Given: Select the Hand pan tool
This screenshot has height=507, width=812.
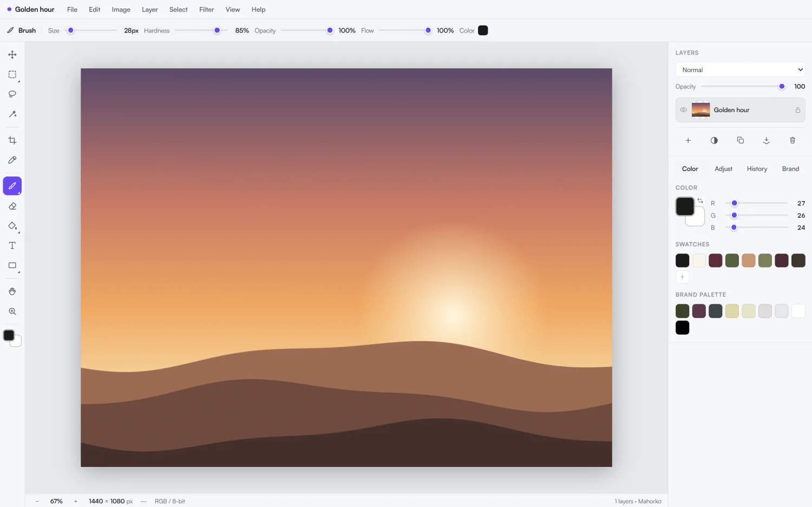Looking at the screenshot, I should pos(12,291).
